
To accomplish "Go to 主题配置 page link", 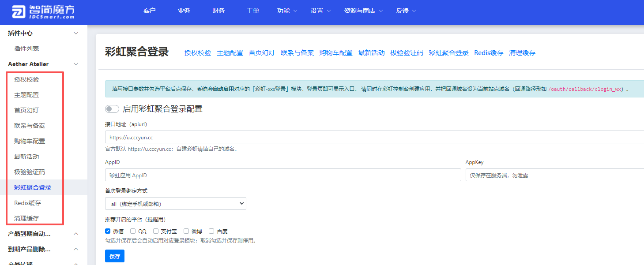I will tap(230, 53).
